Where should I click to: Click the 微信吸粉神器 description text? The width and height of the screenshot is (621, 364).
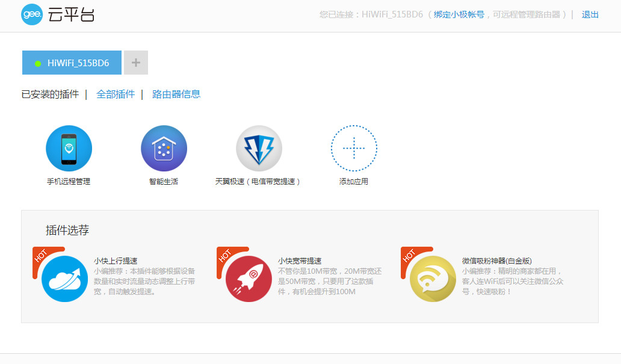[513, 281]
